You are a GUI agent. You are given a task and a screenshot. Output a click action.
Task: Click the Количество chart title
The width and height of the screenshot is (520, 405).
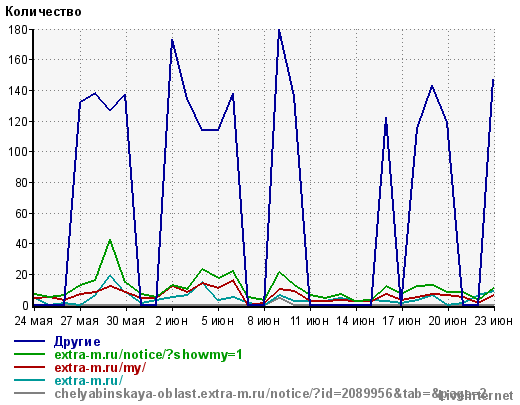[43, 12]
